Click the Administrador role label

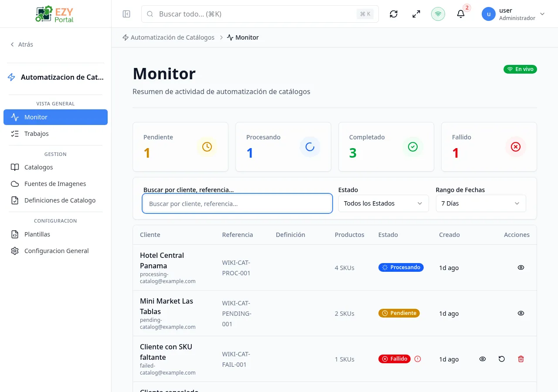click(517, 18)
